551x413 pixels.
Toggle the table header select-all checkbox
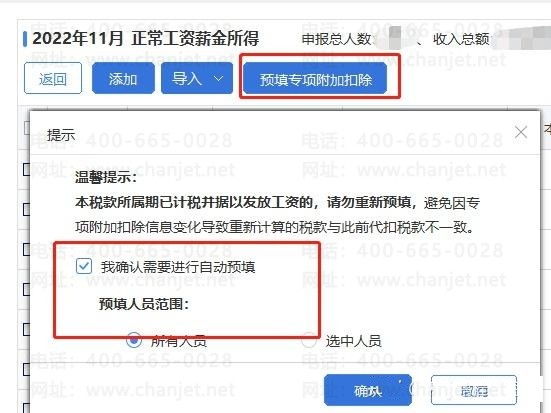27,127
